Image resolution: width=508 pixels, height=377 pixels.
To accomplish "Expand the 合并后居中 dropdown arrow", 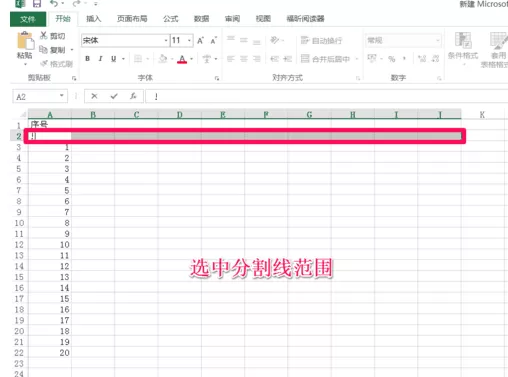I will [357, 59].
